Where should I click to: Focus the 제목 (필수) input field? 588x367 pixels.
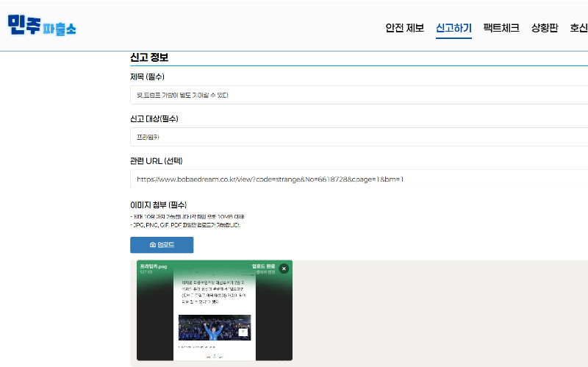359,95
